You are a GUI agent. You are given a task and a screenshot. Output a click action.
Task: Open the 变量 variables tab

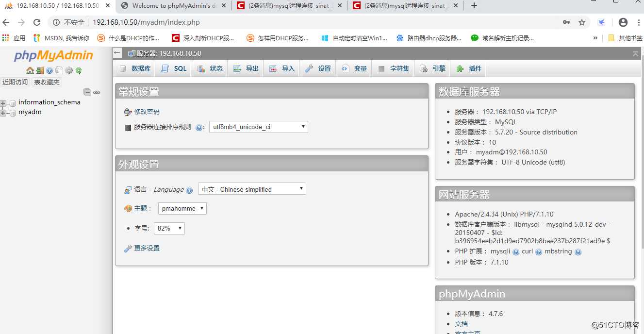354,68
